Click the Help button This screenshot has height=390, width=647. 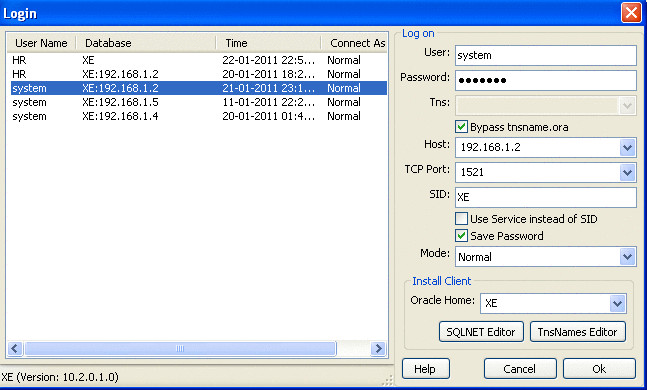[x=425, y=369]
